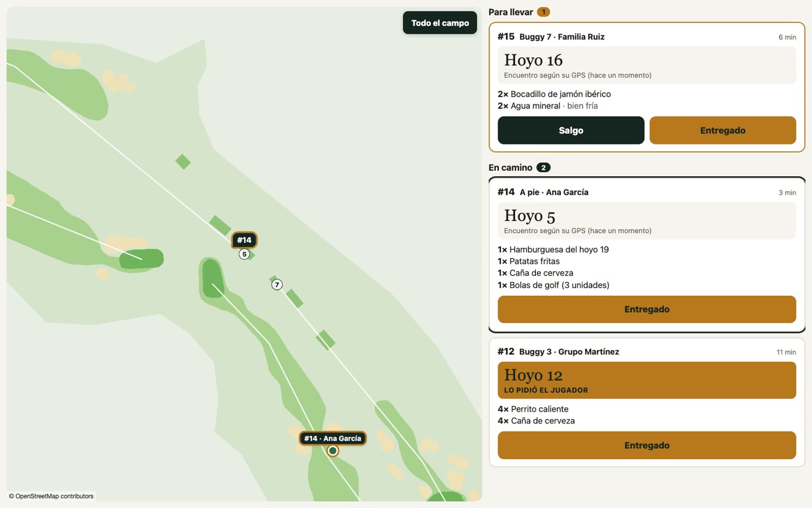This screenshot has width=812, height=508.
Task: Show the whole course with 'Todo el campo'
Action: (440, 23)
